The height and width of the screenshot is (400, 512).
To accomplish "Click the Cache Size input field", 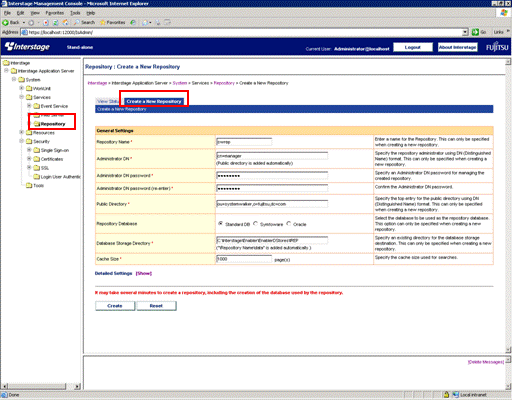I will click(x=244, y=259).
